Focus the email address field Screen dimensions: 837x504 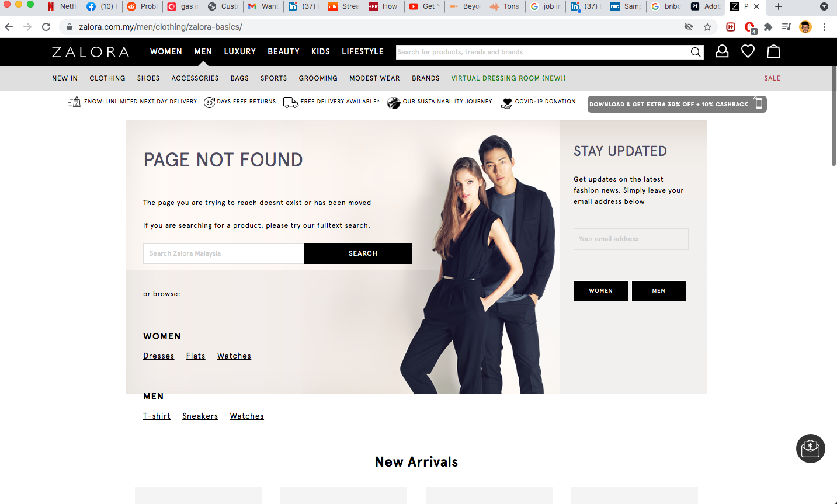coord(631,239)
